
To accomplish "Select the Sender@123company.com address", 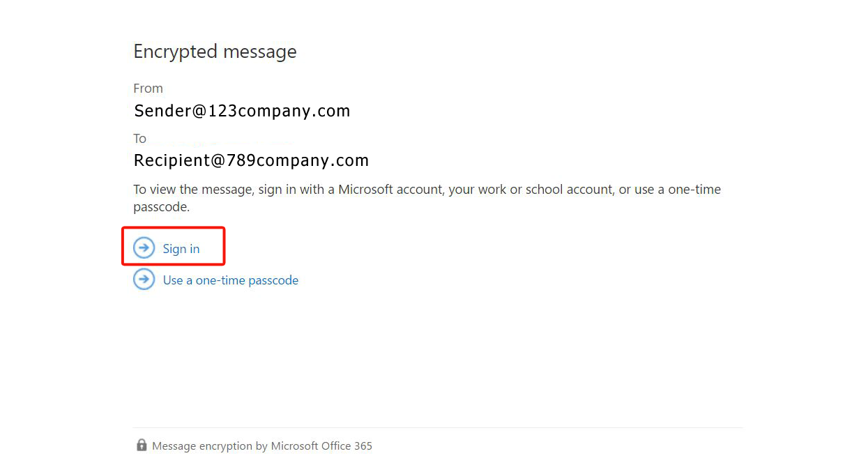I will pos(241,111).
